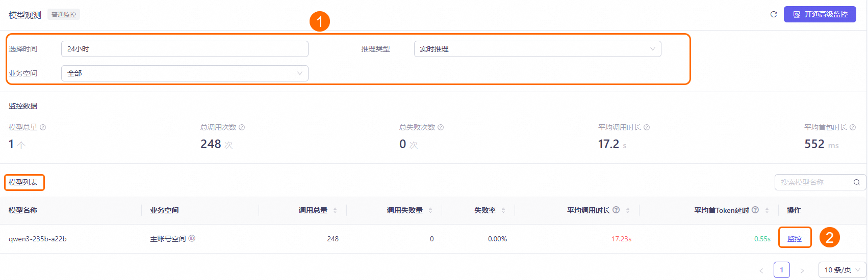Viewport: 868px width, 280px height.
Task: Click the refresh icon near 开通高级监控
Action: click(773, 14)
